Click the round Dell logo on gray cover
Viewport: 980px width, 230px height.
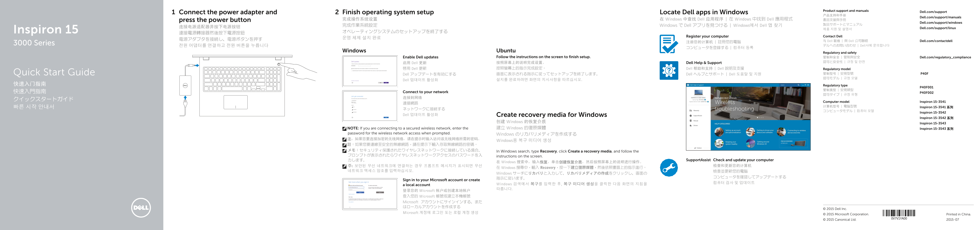click(x=141, y=208)
